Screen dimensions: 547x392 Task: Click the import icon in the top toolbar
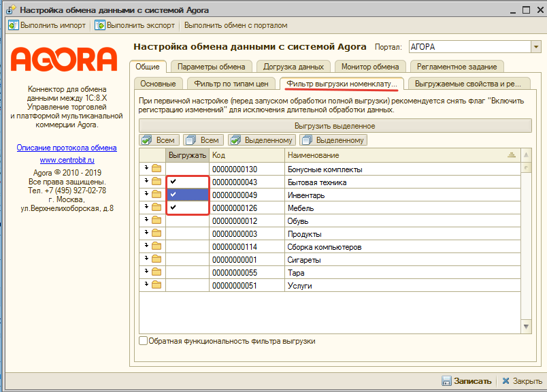tap(13, 25)
